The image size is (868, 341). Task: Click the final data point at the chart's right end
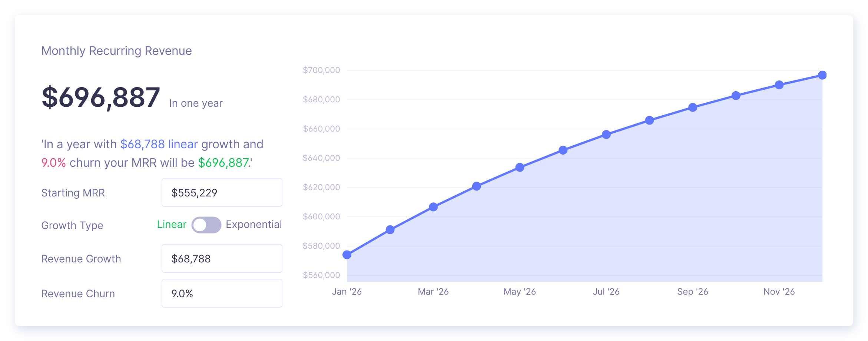(x=822, y=75)
